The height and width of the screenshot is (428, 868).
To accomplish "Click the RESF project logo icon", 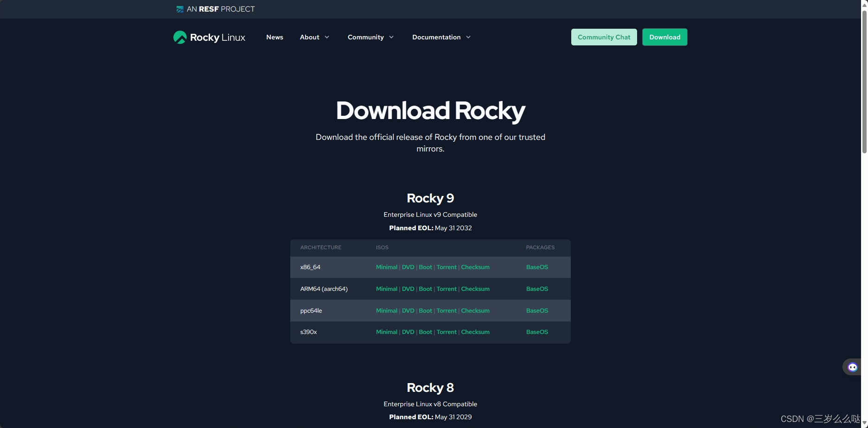I will 180,9.
